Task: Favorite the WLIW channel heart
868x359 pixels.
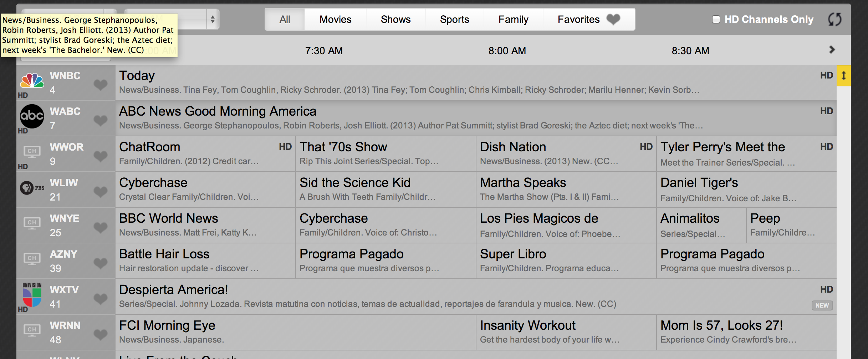Action: [x=101, y=192]
